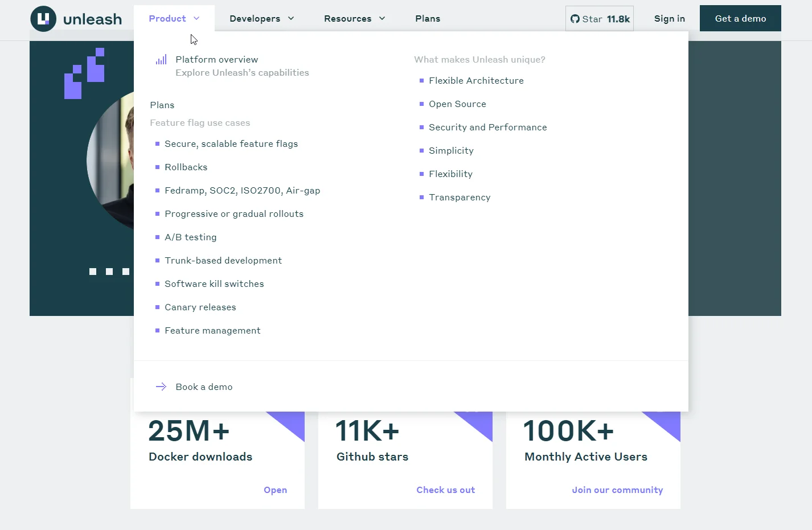Open Trunk-based development item
812x530 pixels.
point(223,260)
